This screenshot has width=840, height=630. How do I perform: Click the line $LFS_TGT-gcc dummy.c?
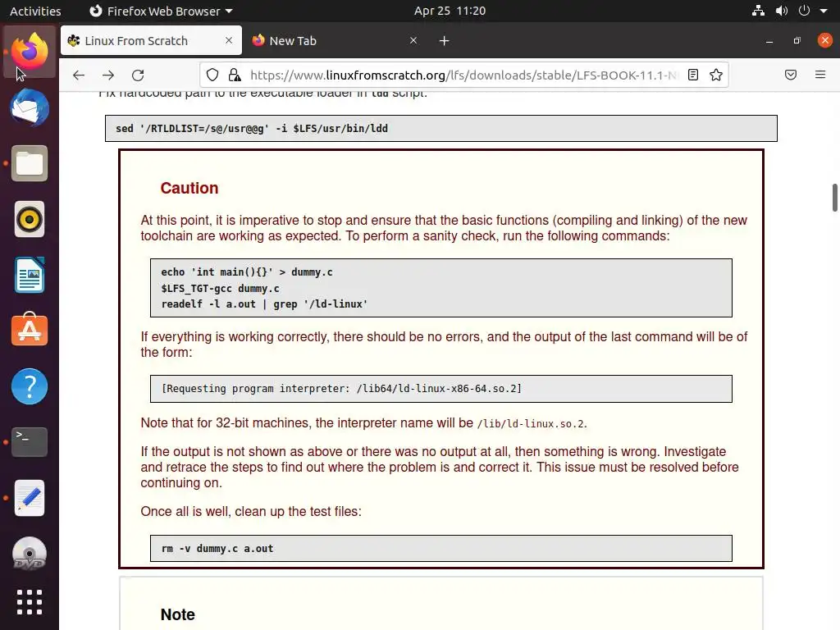tap(220, 288)
